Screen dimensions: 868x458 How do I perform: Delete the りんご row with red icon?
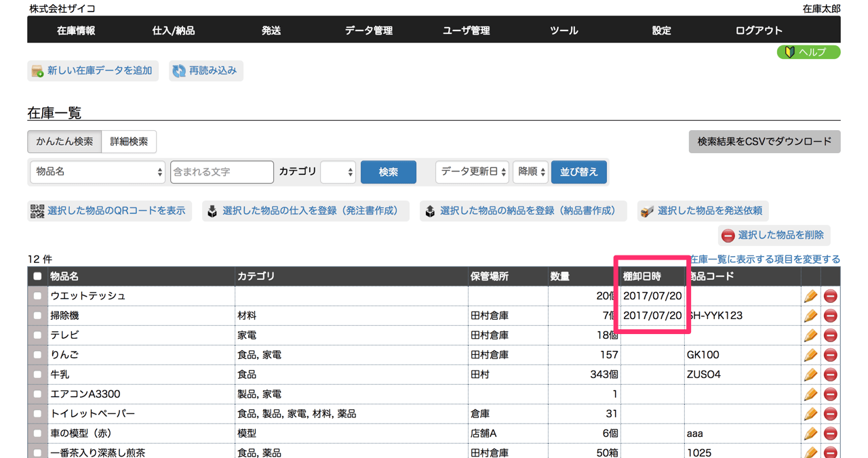click(830, 355)
